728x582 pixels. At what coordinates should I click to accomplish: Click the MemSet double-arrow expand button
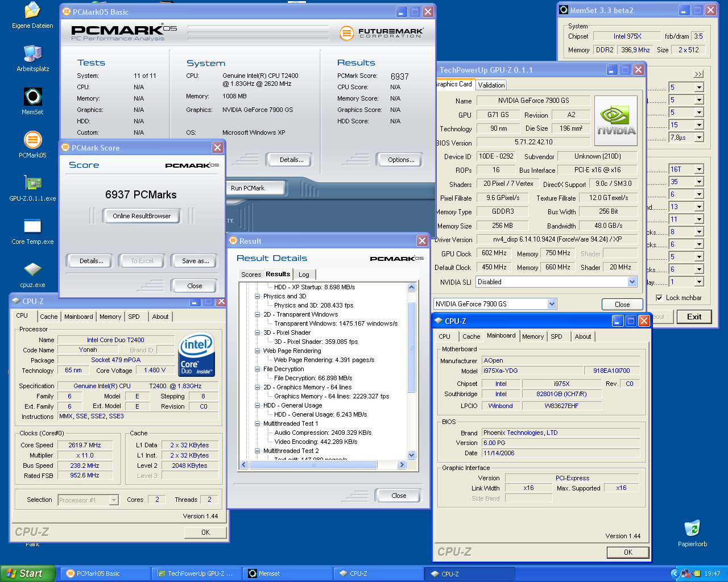click(x=698, y=74)
